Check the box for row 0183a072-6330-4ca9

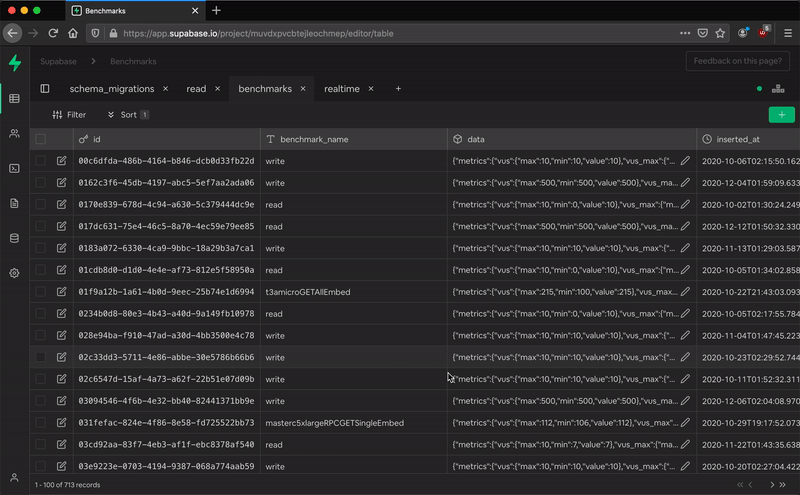click(x=40, y=248)
